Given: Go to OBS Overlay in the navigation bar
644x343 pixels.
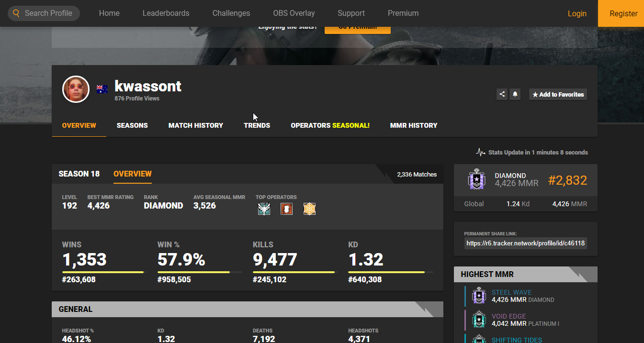Looking at the screenshot, I should tap(294, 13).
